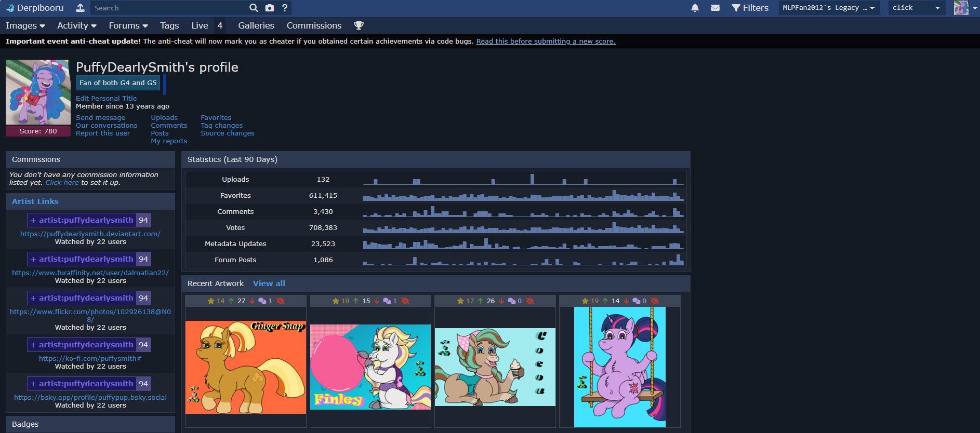Viewport: 980px width, 433px height.
Task: Open the profile's Favorites link
Action: (x=216, y=118)
